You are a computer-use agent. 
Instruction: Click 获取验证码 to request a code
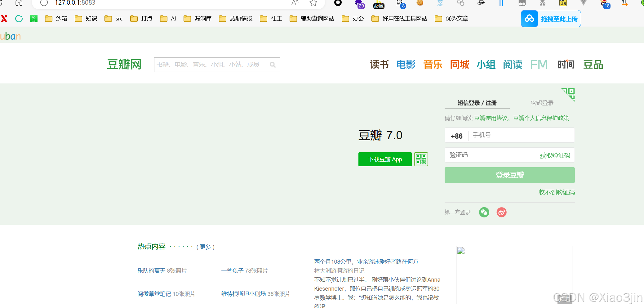555,155
